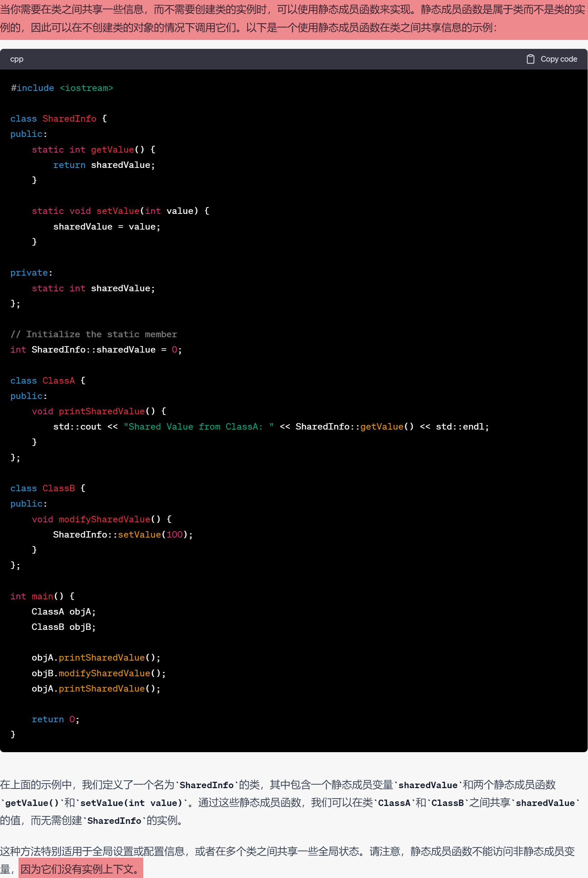Screen dimensions: 588x878
Task: Click 'static int getValue() {' line
Action: click(x=93, y=150)
